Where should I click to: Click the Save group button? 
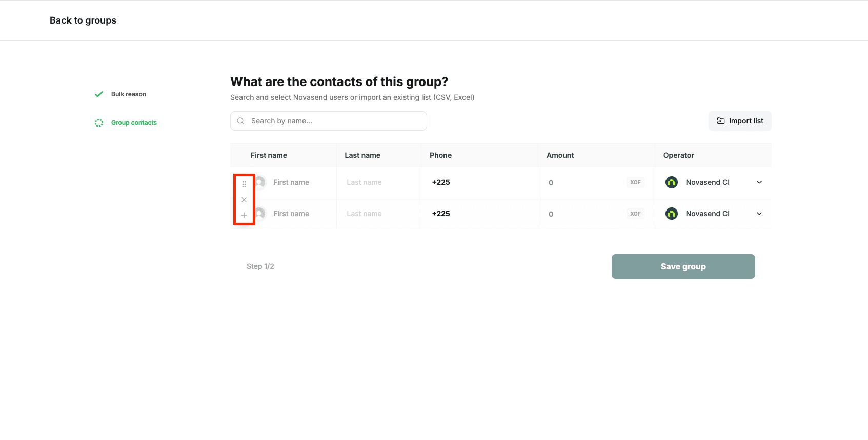tap(683, 266)
